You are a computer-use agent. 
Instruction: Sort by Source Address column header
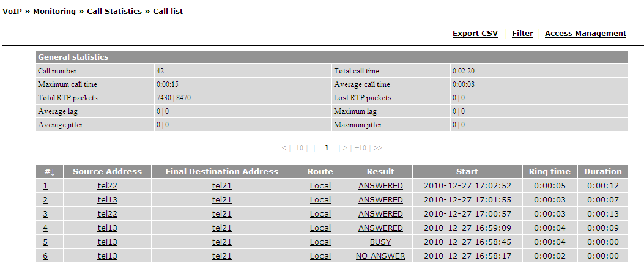tap(107, 172)
